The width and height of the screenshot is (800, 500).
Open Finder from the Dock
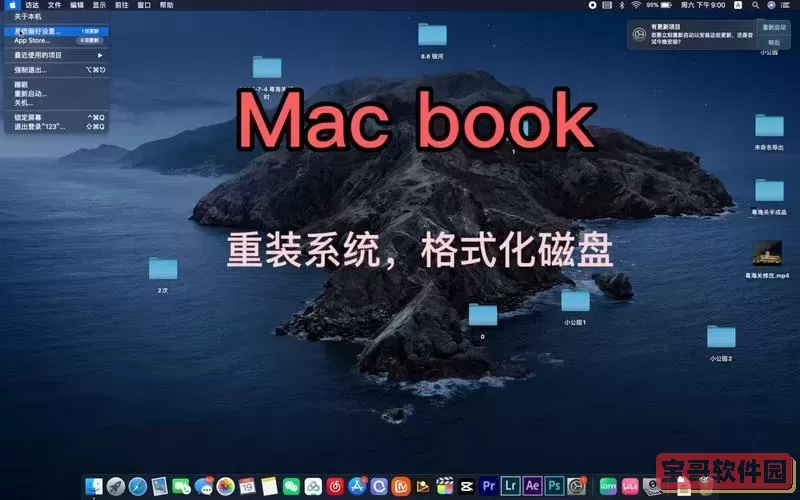click(93, 486)
